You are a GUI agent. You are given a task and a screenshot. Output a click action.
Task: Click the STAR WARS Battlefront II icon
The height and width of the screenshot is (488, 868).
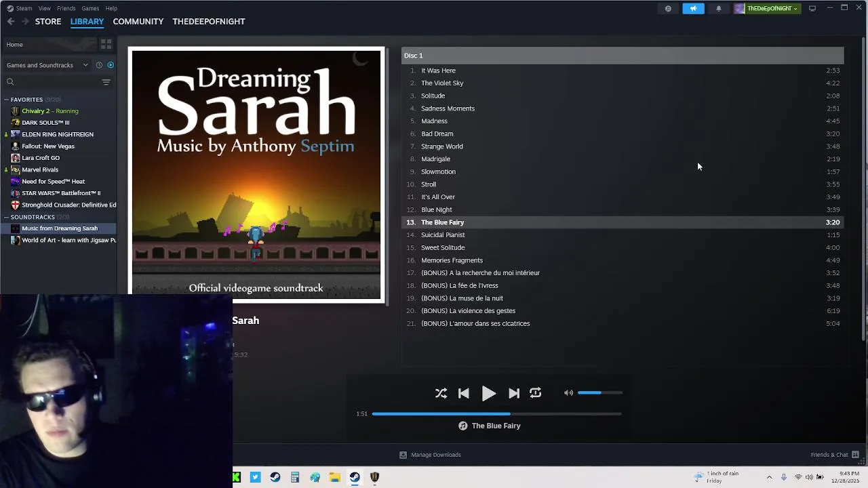[x=15, y=193]
